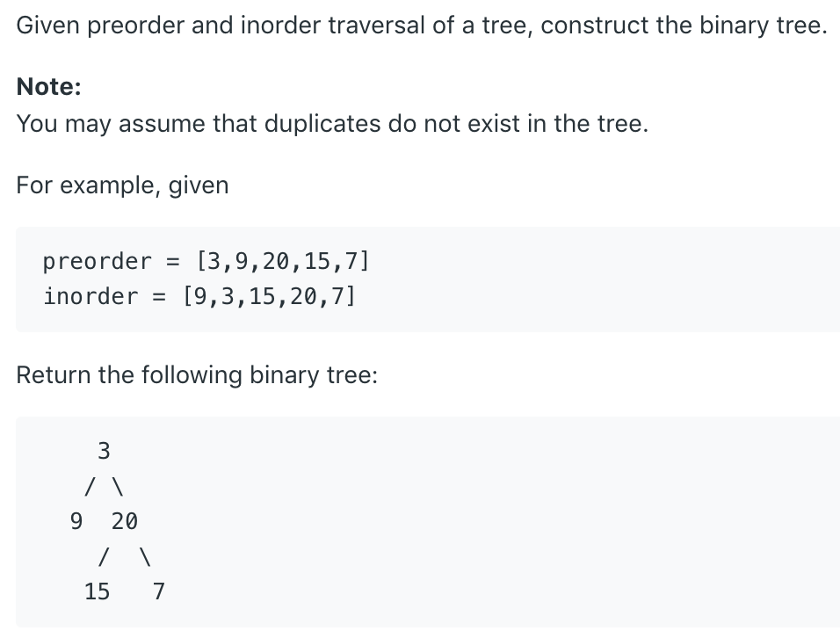Click the right branch backslash under root 3
This screenshot has height=631, width=840.
click(x=117, y=486)
